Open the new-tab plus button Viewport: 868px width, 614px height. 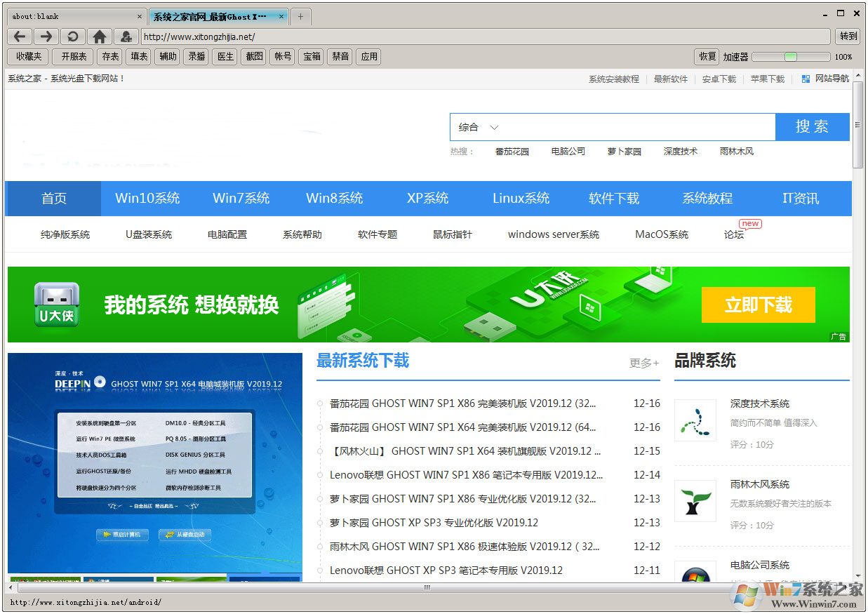click(x=300, y=15)
